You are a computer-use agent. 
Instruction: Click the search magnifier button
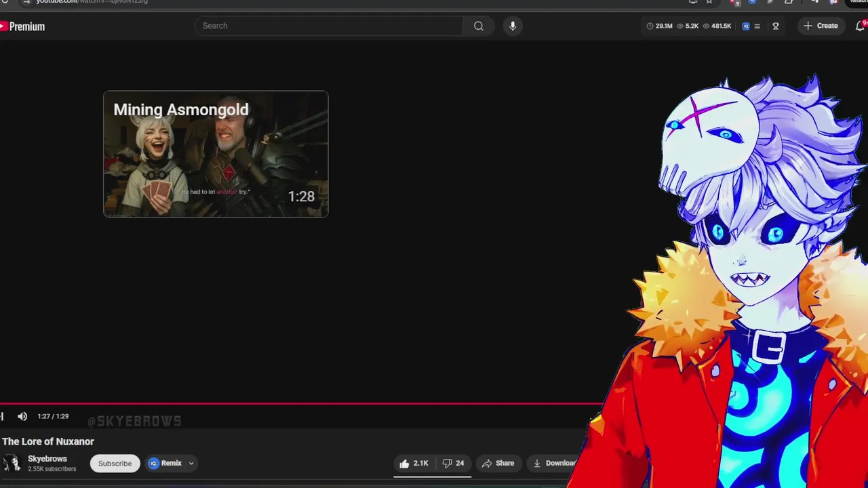pos(479,26)
